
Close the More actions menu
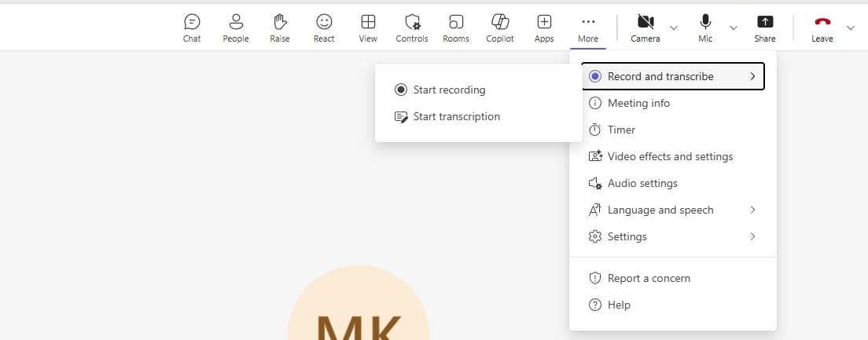(588, 28)
